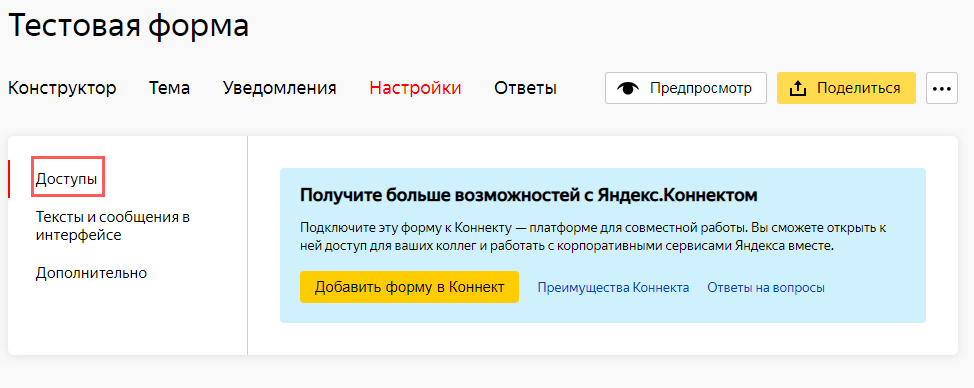This screenshot has height=388, width=974.
Task: Follow the Преимущества Коннекта link
Action: tap(613, 287)
